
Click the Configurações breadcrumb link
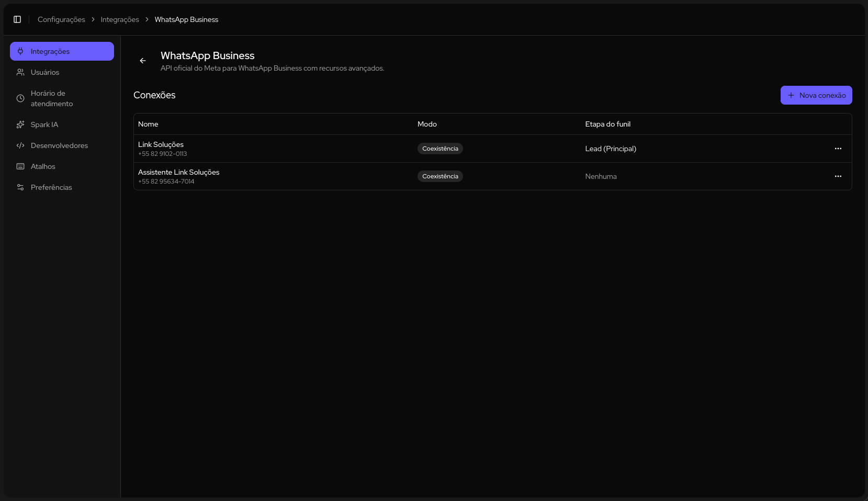pyautogui.click(x=61, y=19)
